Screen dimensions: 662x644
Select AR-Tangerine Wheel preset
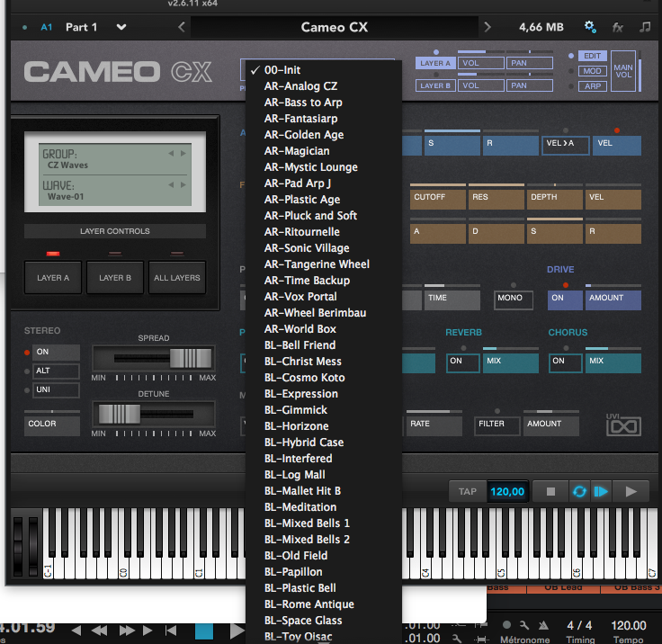[x=324, y=264]
